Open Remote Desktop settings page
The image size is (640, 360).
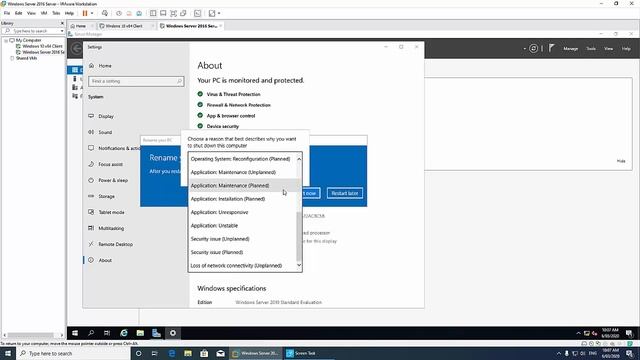coord(115,244)
